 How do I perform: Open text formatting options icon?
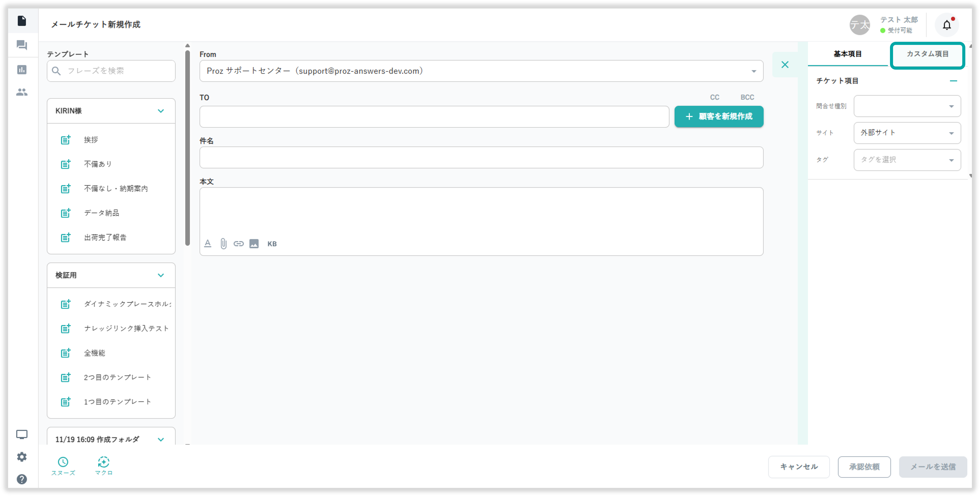click(x=208, y=244)
